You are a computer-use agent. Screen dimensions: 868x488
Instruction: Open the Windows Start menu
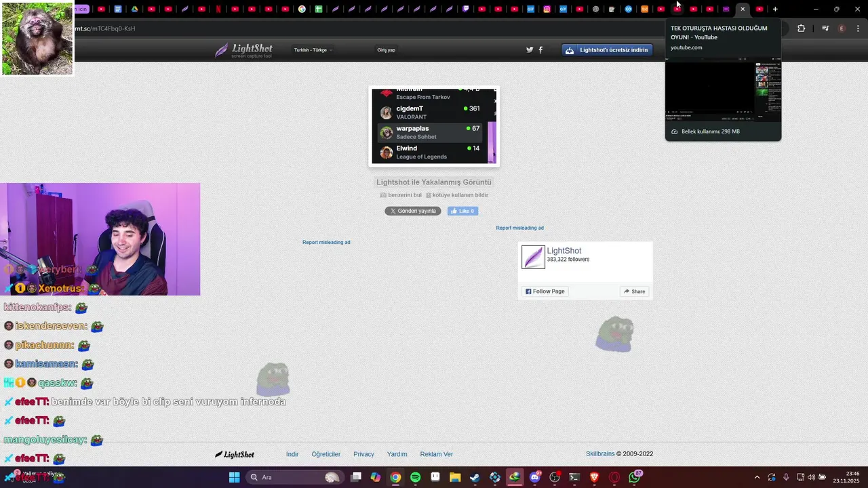click(234, 477)
